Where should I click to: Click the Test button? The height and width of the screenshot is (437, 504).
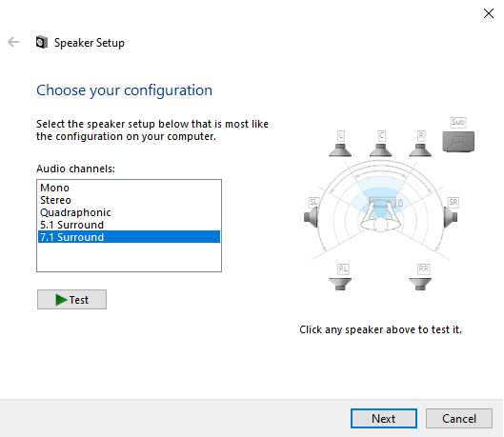coord(71,300)
